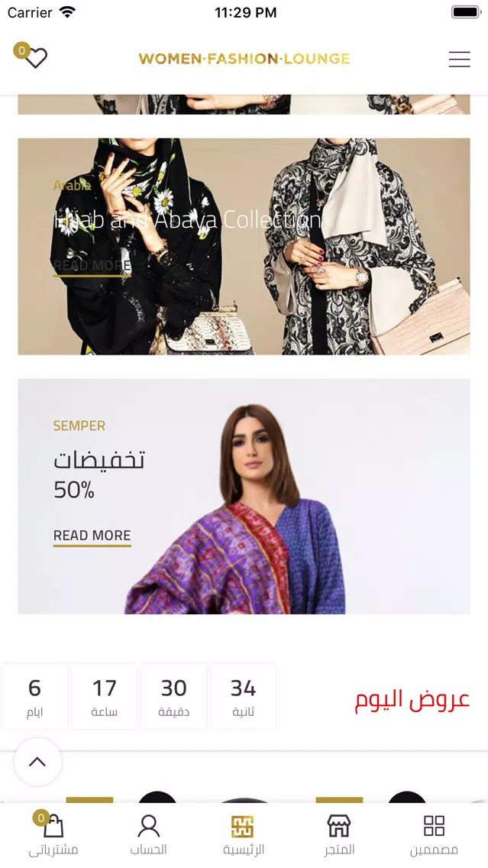Open the SEMPER 50% sale banner image
Screen dimensions: 488x868
(244, 497)
